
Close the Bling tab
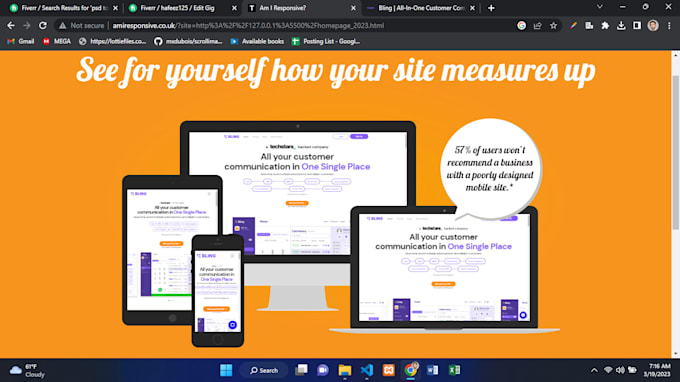pyautogui.click(x=472, y=8)
